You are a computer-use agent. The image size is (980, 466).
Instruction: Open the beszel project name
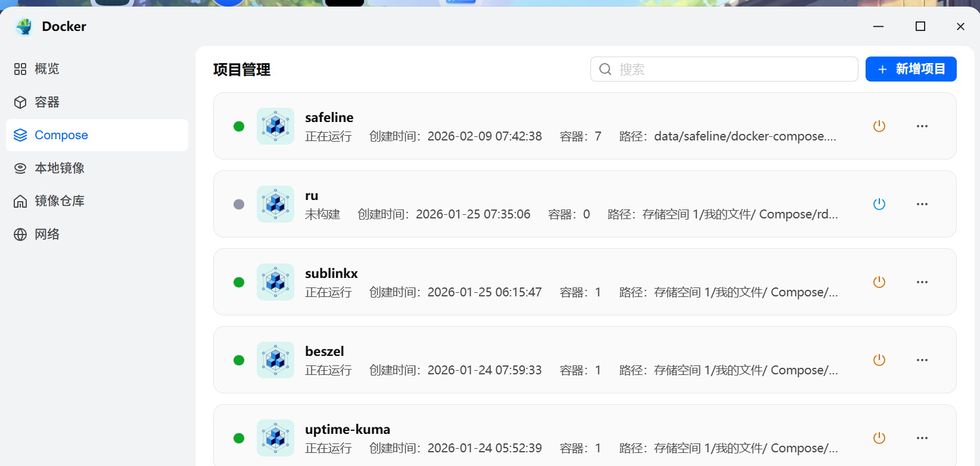[x=325, y=351]
